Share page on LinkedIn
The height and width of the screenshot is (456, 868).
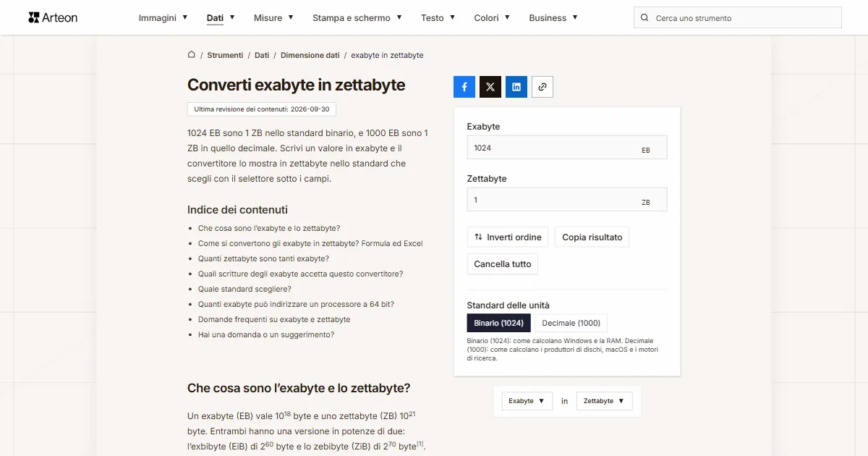coord(516,87)
